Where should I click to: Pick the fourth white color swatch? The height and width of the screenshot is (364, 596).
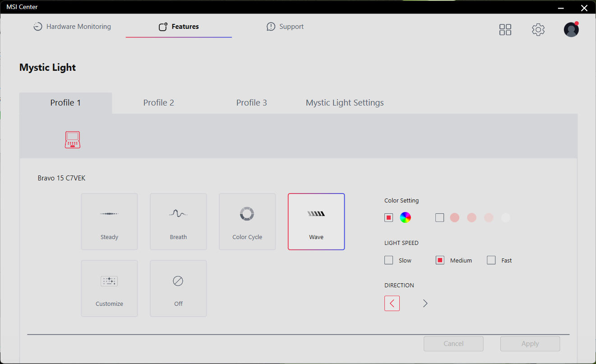(506, 218)
